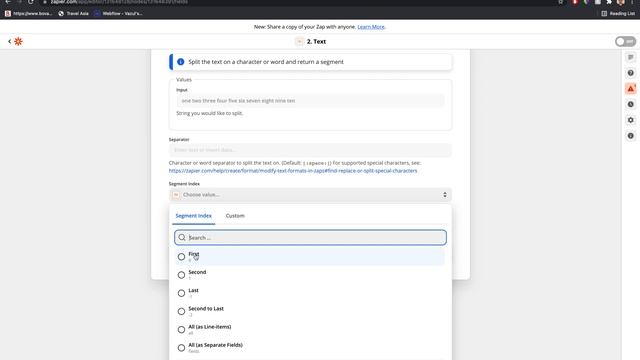Reload the page with browser refresh icon
Viewport: 640px width, 360px height.
(x=31, y=2)
